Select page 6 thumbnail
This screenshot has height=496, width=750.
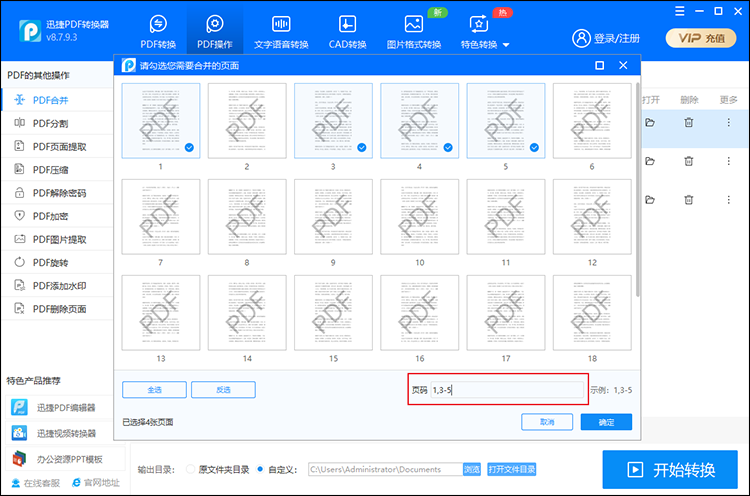(x=592, y=121)
